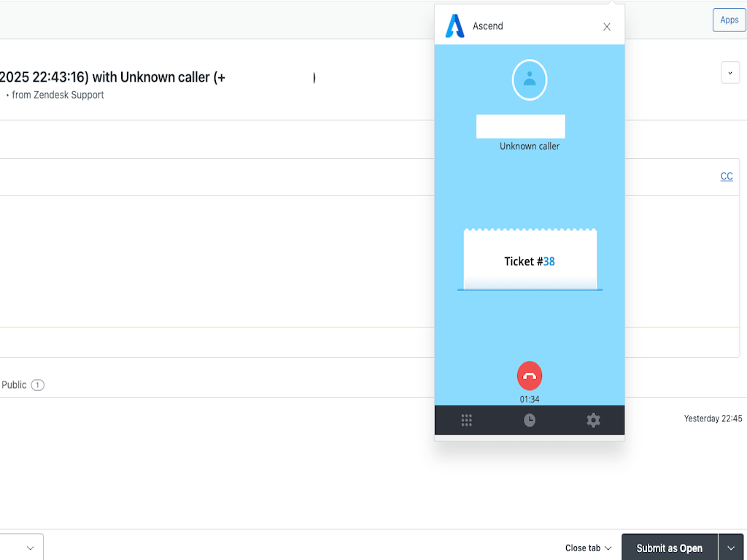This screenshot has width=747, height=560.
Task: Expand the Close tab dropdown
Action: click(x=588, y=548)
